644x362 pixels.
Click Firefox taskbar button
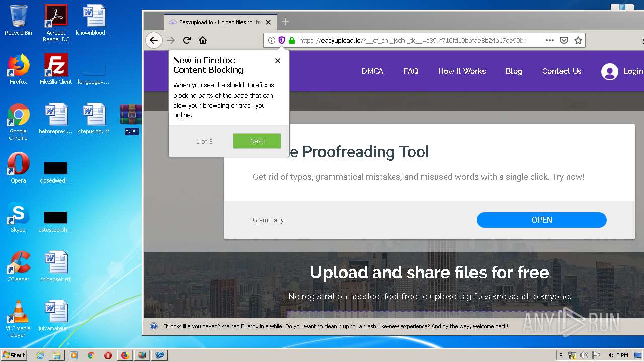coord(125,355)
